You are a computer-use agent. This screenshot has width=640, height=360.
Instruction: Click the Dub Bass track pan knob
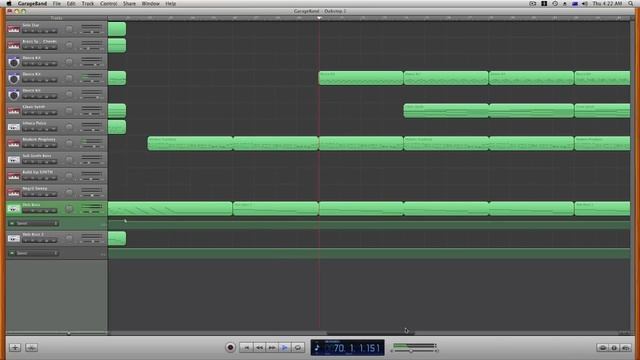click(x=69, y=209)
